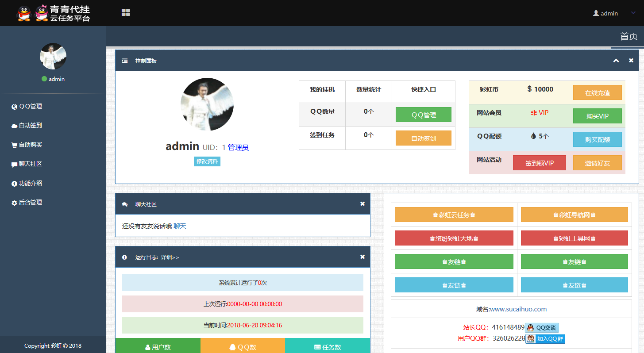
Task: Click the 功能介绍 info icon
Action: coord(14,183)
